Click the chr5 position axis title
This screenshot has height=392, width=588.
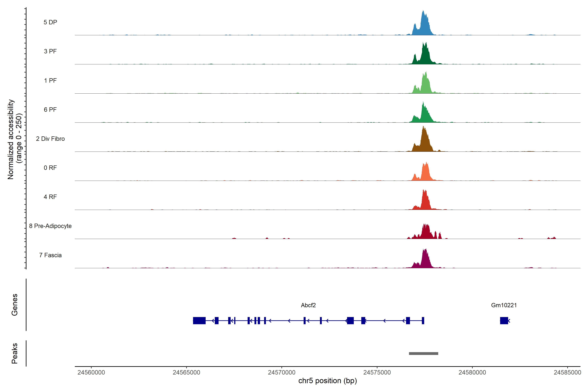(x=327, y=381)
